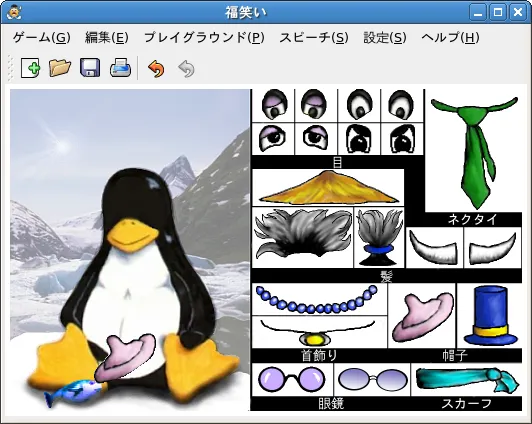
Task: Pick the green necktie item
Action: (475, 152)
